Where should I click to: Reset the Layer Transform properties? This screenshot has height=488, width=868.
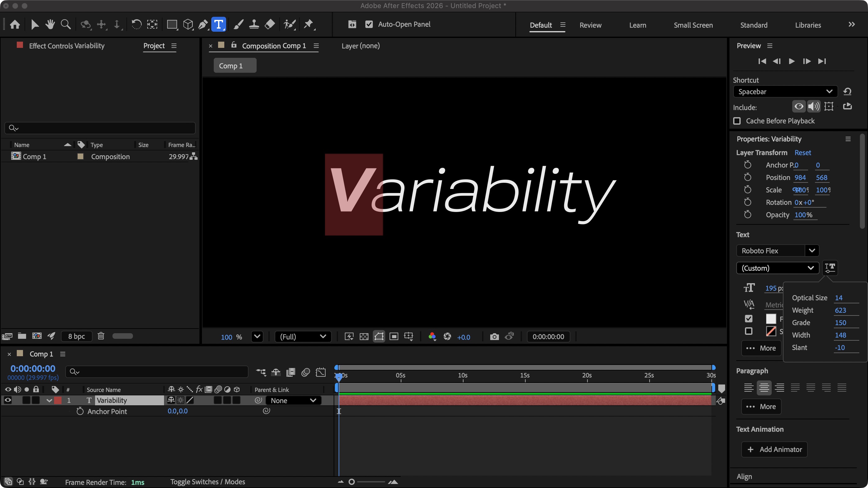(803, 152)
